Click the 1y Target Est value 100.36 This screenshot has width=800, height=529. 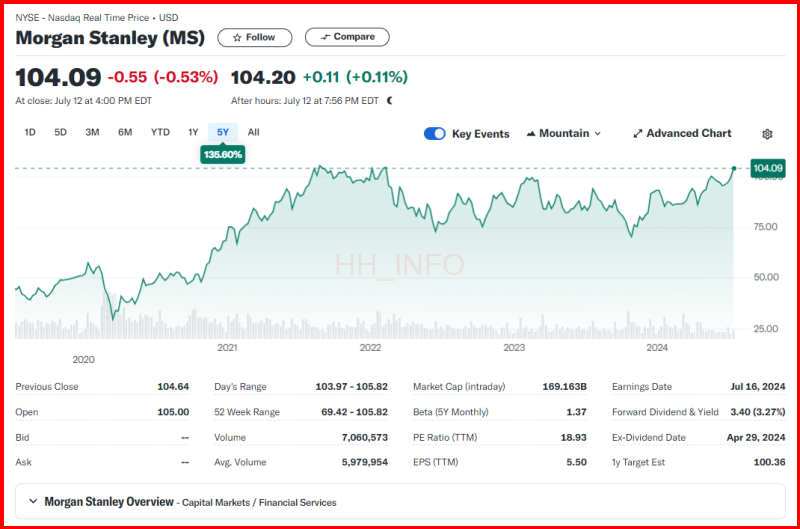click(769, 462)
